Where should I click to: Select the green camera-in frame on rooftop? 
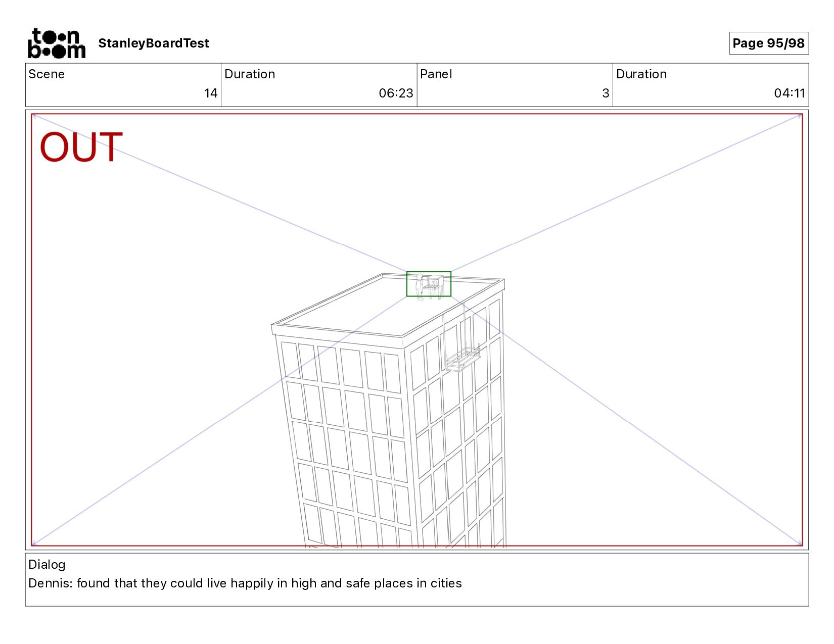point(429,284)
